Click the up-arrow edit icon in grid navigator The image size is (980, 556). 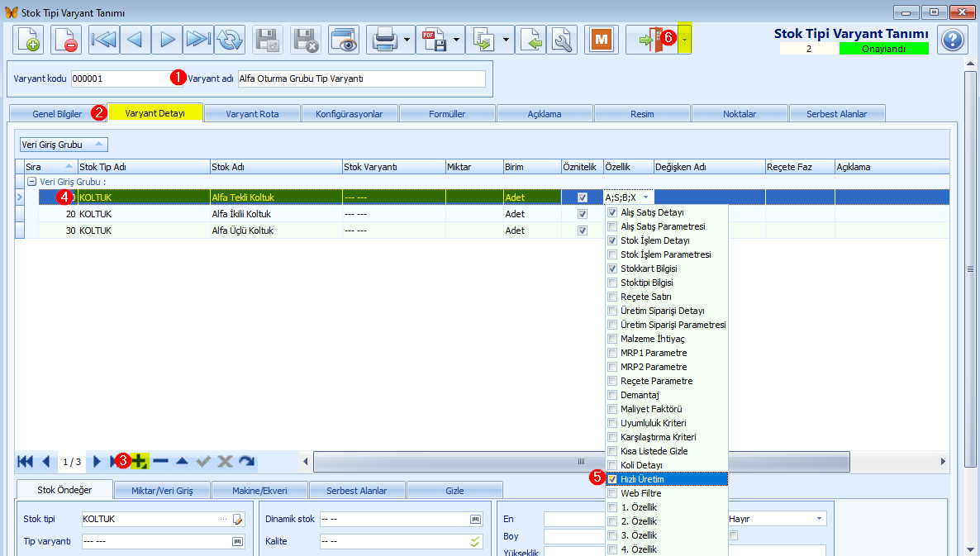(182, 462)
